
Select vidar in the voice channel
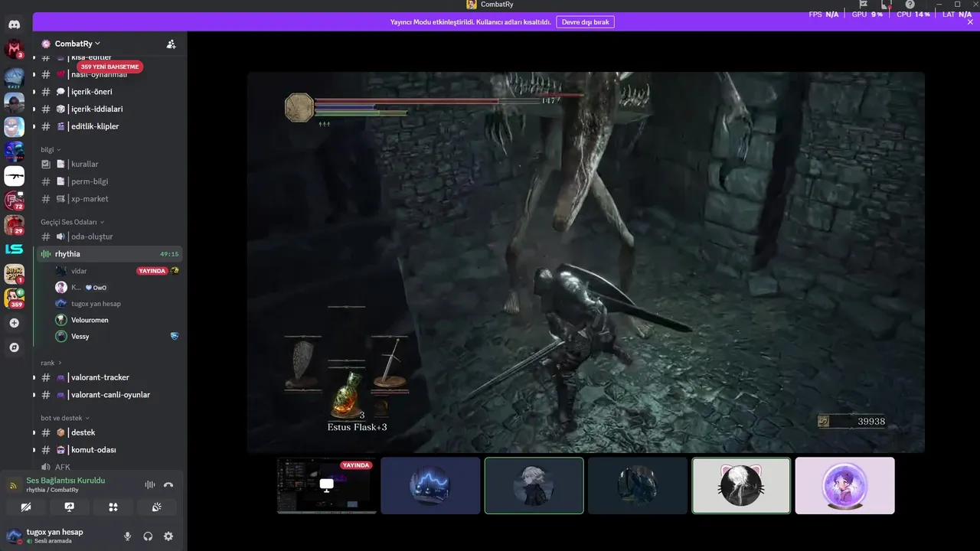(x=116, y=271)
